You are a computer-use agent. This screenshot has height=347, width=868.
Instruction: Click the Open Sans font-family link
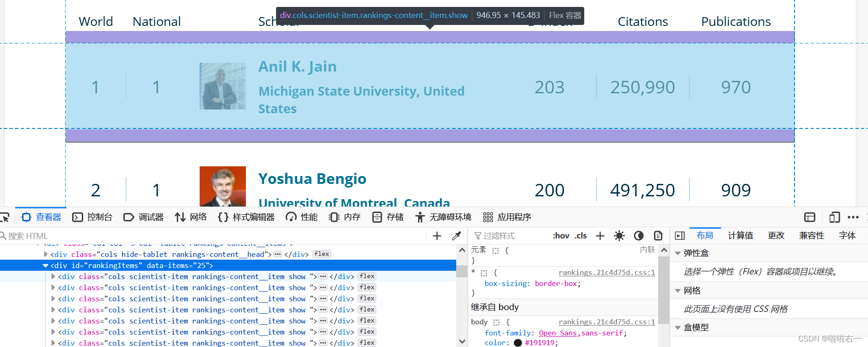coord(558,333)
